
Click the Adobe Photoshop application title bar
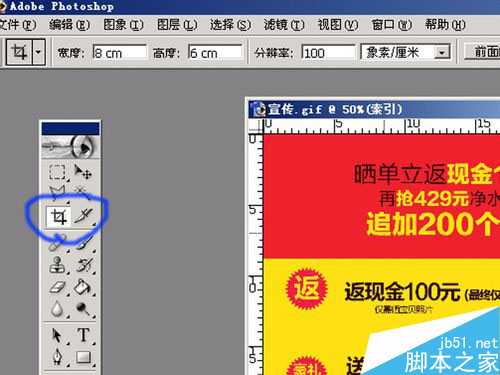(250, 7)
